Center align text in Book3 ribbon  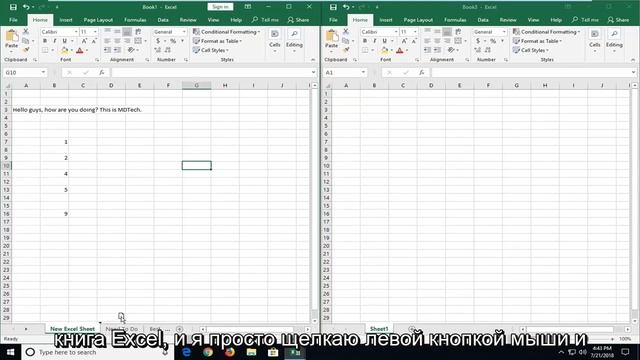click(437, 41)
